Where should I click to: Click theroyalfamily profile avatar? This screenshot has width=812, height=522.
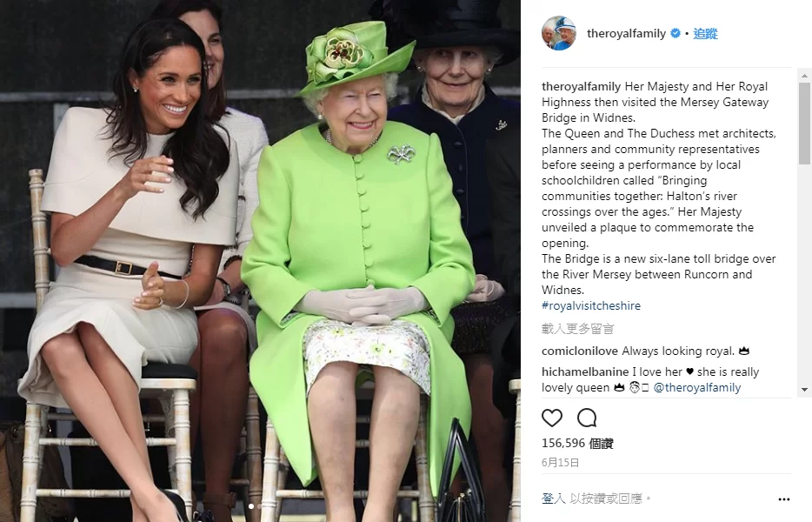pos(559,33)
